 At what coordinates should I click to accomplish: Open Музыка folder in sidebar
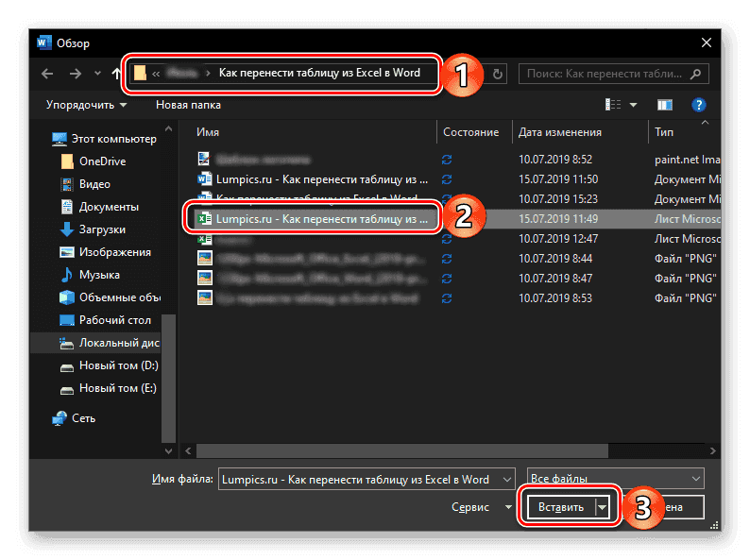[x=90, y=275]
